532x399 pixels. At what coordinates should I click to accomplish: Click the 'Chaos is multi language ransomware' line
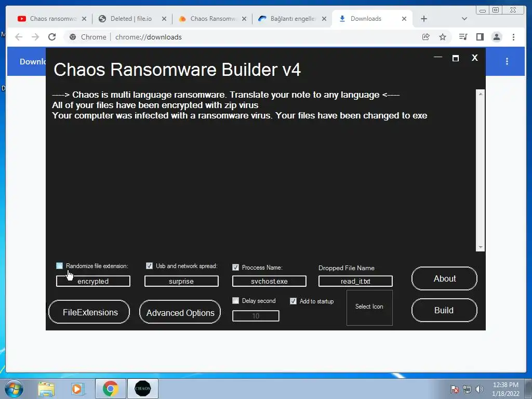click(x=225, y=95)
